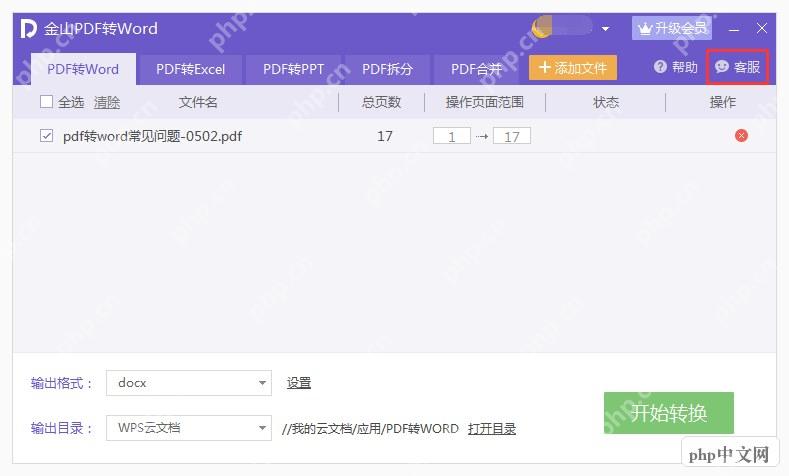This screenshot has height=476, width=789.
Task: Expand the account dropdown arrow
Action: pyautogui.click(x=606, y=29)
